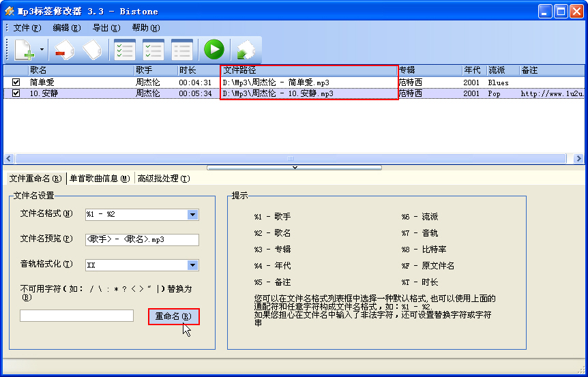Expand the 文件名格式 combo box

click(192, 215)
